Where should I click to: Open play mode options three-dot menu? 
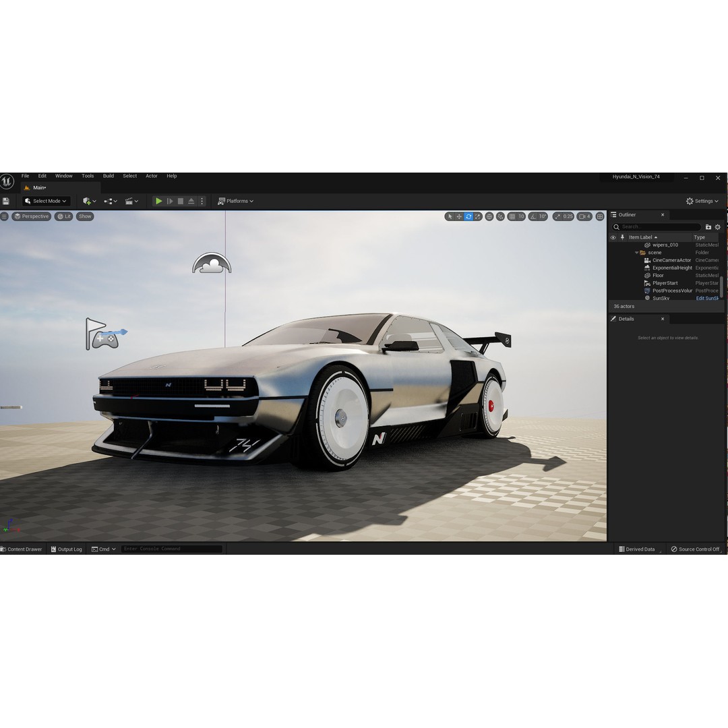click(202, 201)
